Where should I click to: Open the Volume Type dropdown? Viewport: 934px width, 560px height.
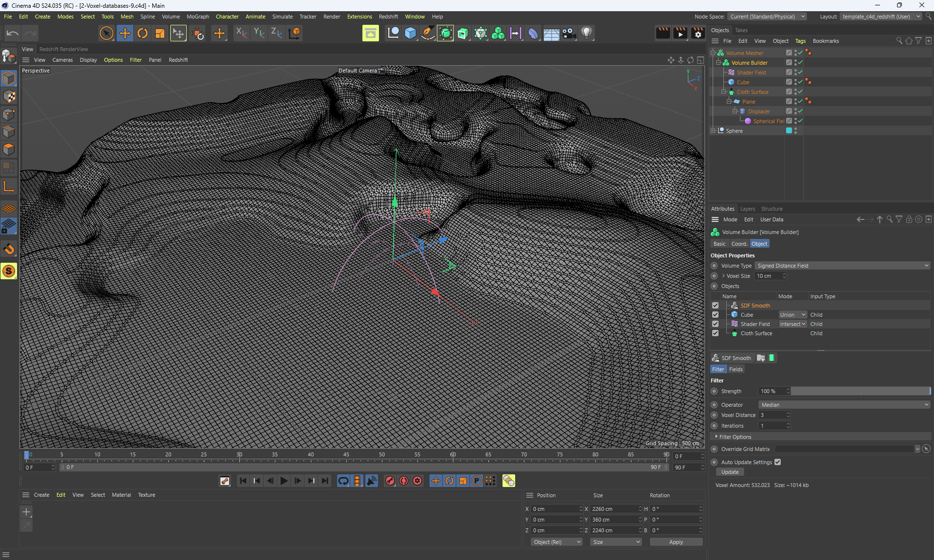[842, 266]
